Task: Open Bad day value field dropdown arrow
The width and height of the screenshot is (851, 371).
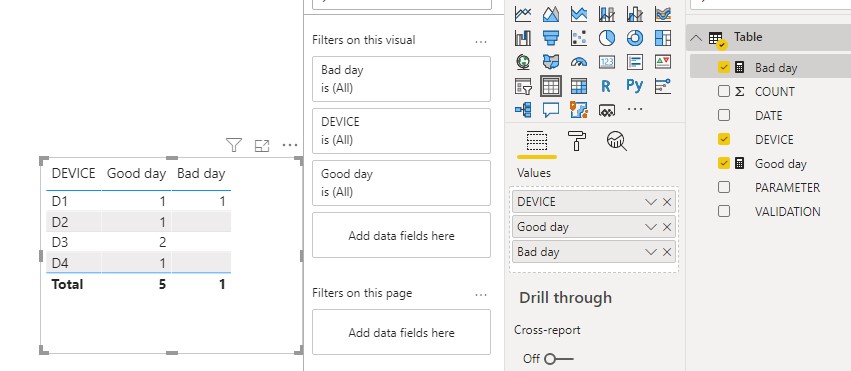Action: pyautogui.click(x=651, y=252)
